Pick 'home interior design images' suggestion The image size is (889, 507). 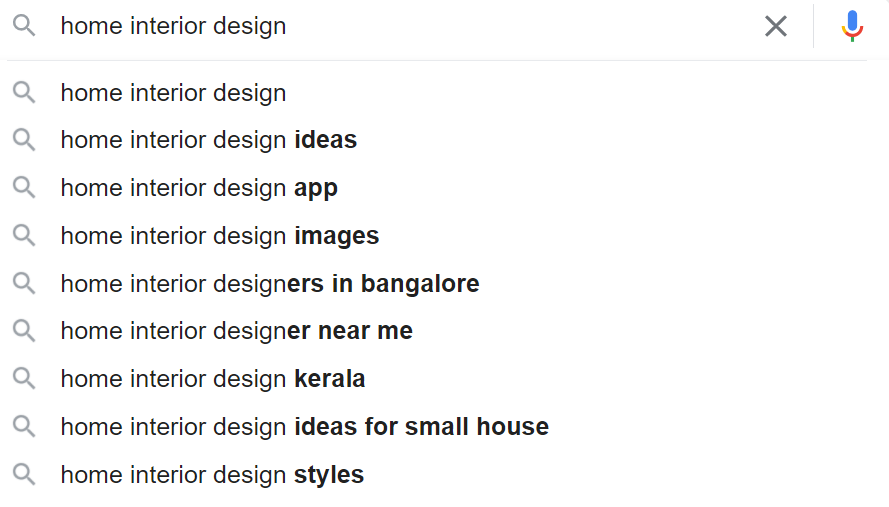pos(219,236)
